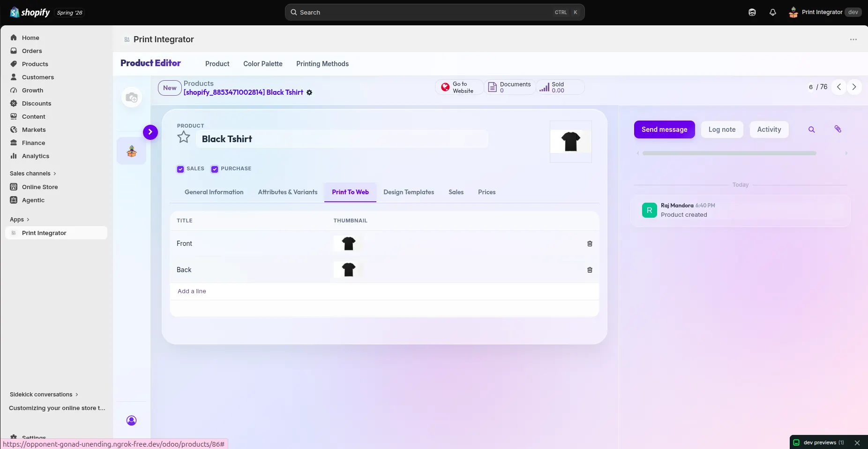This screenshot has width=868, height=449.
Task: Open the three-dot app menu
Action: [853, 39]
